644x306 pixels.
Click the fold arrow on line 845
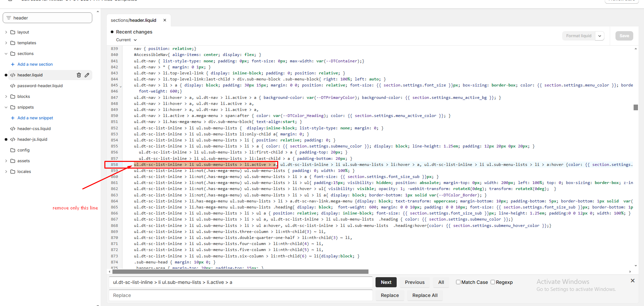click(x=121, y=86)
